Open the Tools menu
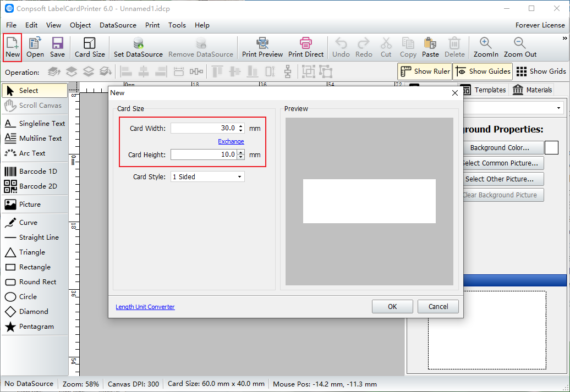 [x=177, y=25]
